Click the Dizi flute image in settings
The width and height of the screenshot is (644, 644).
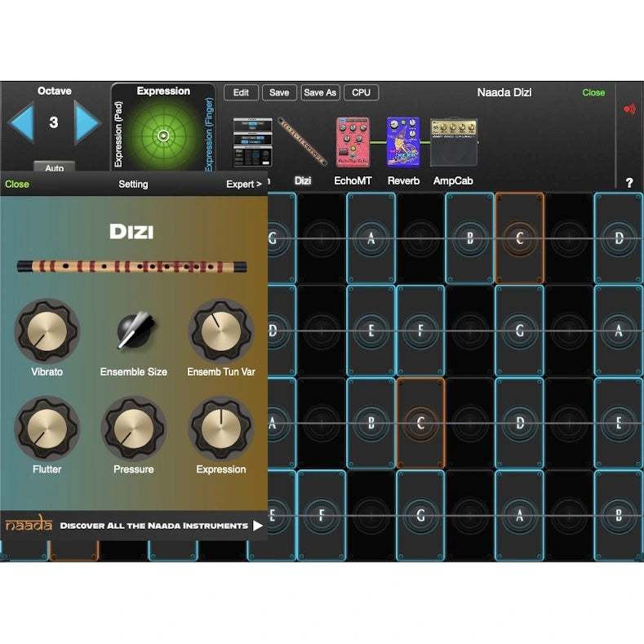pyautogui.click(x=131, y=267)
